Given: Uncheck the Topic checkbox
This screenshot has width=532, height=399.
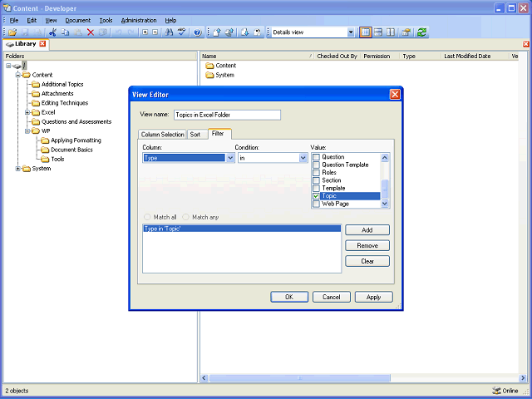Looking at the screenshot, I should point(316,196).
